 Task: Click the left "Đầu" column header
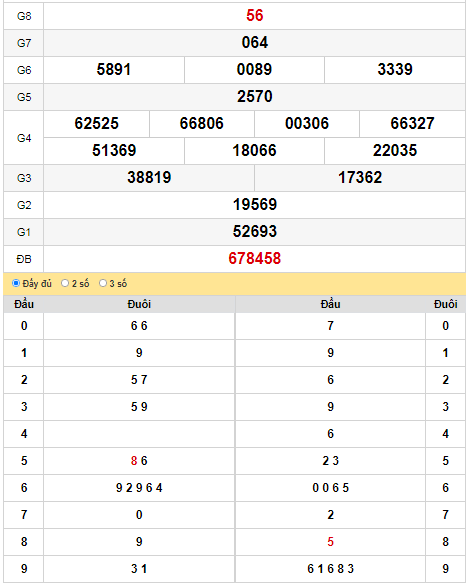(x=24, y=304)
